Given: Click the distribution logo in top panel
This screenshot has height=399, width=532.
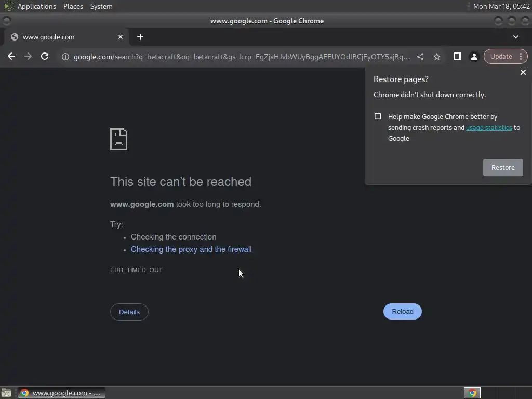Looking at the screenshot, I should 8,6.
